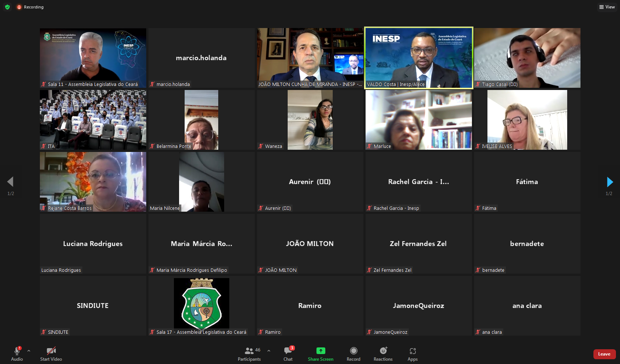
Task: Start recording with the Record button
Action: click(x=353, y=354)
